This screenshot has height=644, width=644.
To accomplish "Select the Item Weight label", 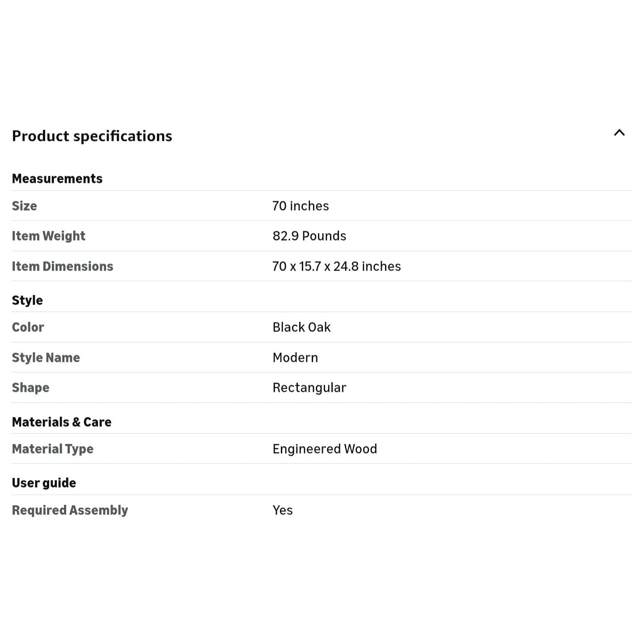I will (x=48, y=236).
